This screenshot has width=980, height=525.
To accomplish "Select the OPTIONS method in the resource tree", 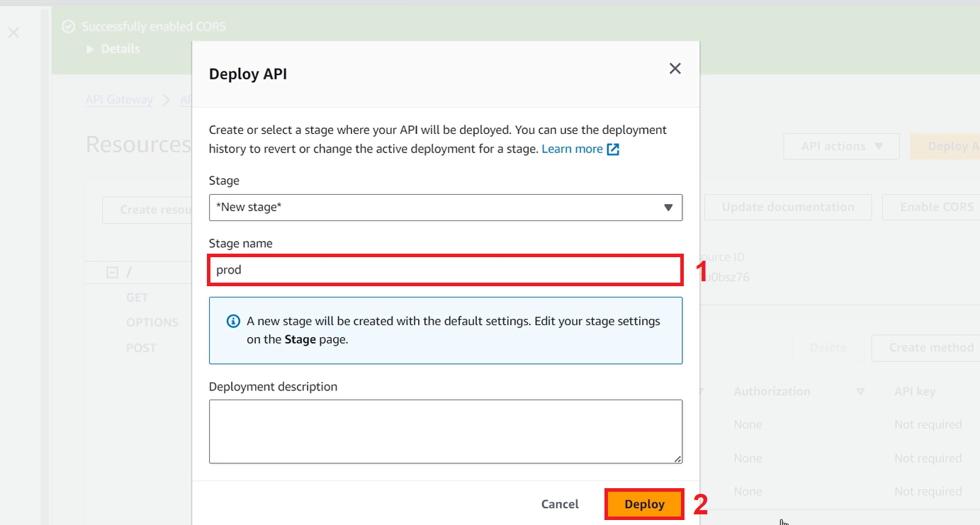I will (152, 322).
